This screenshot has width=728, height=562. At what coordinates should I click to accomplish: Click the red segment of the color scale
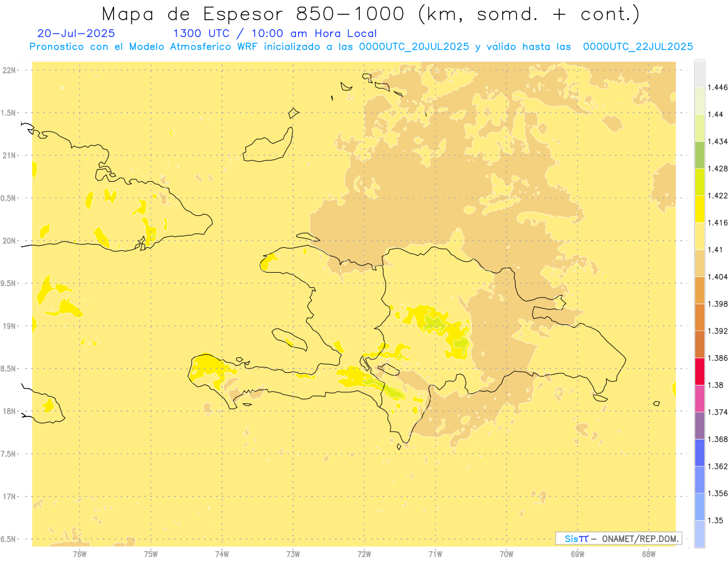[x=699, y=371]
